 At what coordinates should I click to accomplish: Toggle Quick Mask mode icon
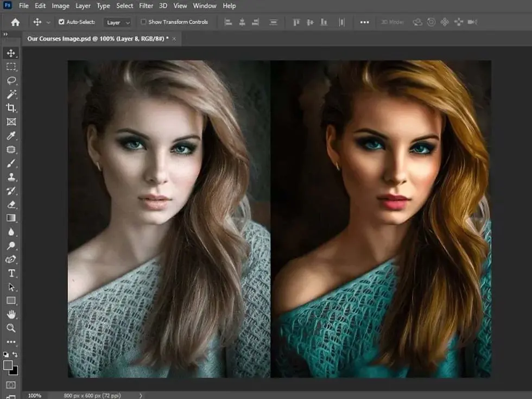pyautogui.click(x=11, y=385)
